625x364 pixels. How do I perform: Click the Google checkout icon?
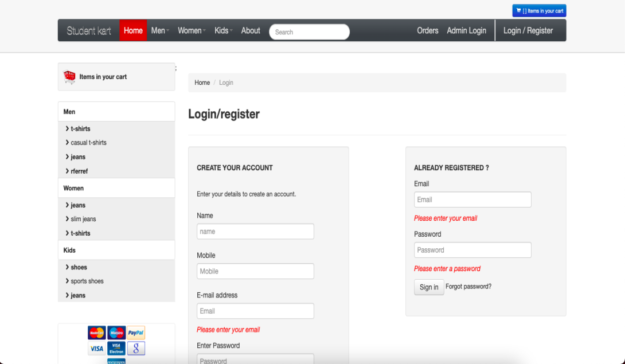(x=136, y=349)
